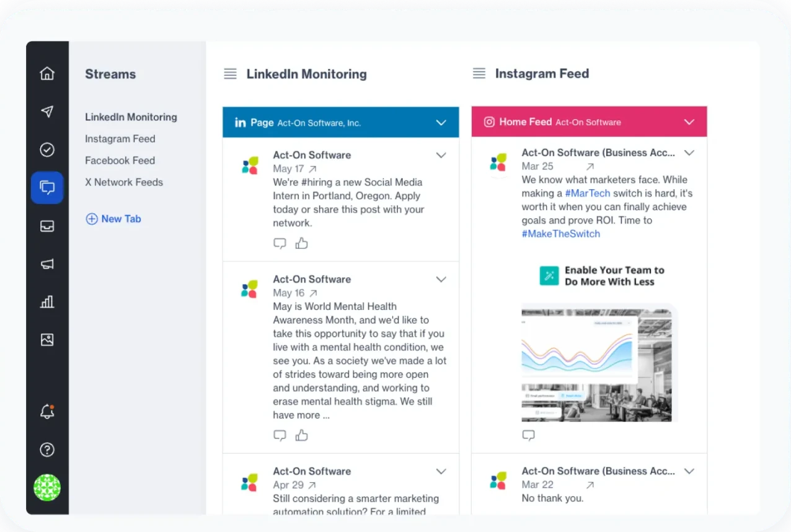Open May 17 post via external arrow
The image size is (791, 532).
(x=313, y=169)
